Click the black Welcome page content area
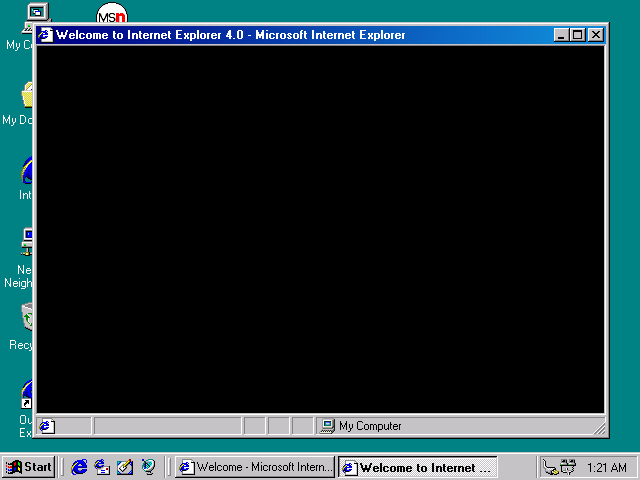The height and width of the screenshot is (480, 640). click(320, 229)
